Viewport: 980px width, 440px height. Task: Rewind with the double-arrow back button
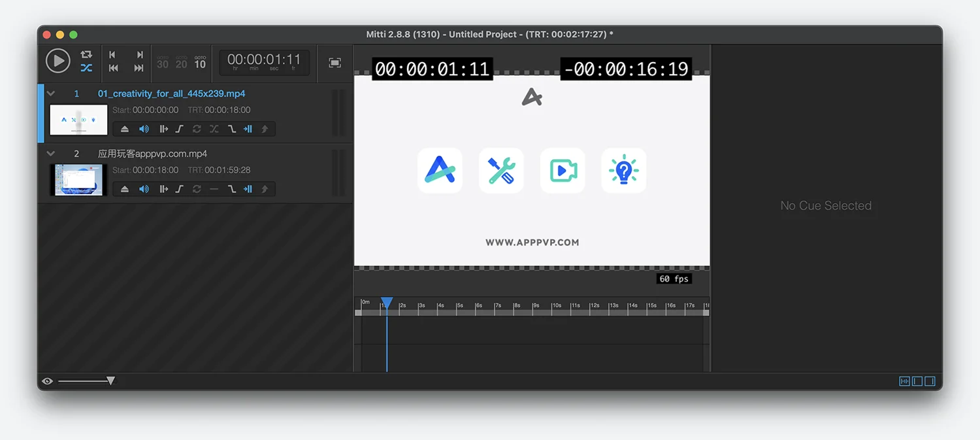[113, 68]
